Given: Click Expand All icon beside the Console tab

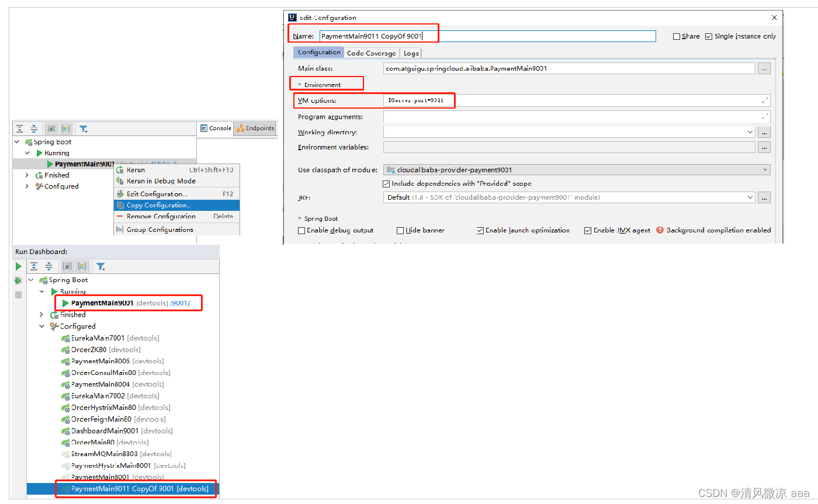Looking at the screenshot, I should pos(20,128).
